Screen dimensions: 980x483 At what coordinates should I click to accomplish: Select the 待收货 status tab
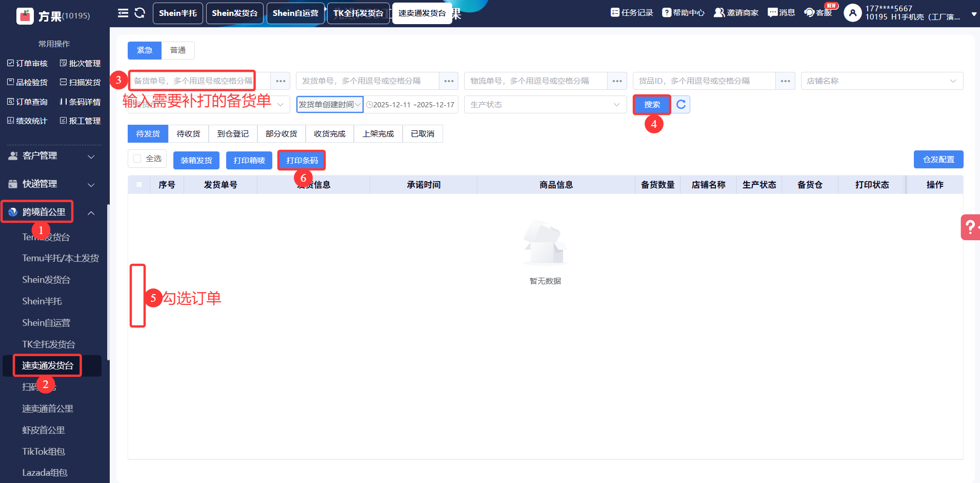tap(188, 134)
